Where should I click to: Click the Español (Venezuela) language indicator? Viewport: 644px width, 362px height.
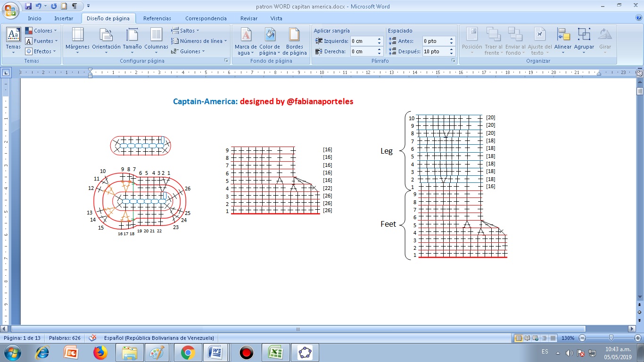point(159,338)
